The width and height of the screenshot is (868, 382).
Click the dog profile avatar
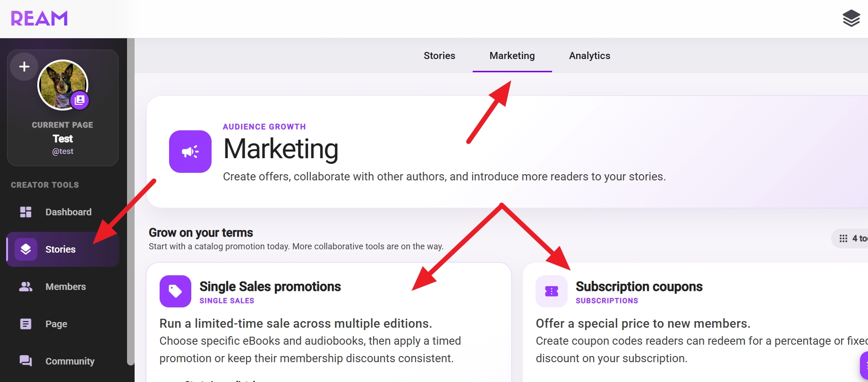pos(63,85)
